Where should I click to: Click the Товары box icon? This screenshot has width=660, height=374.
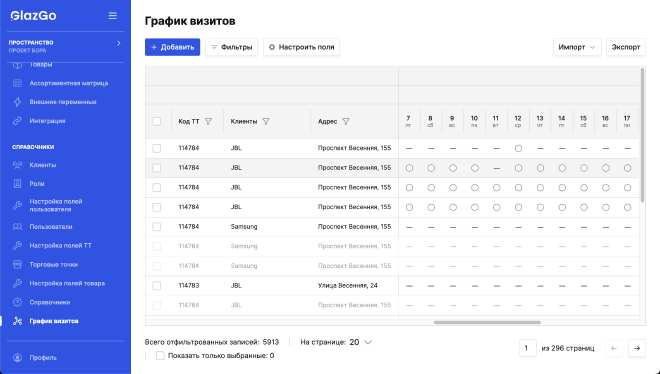tap(17, 65)
